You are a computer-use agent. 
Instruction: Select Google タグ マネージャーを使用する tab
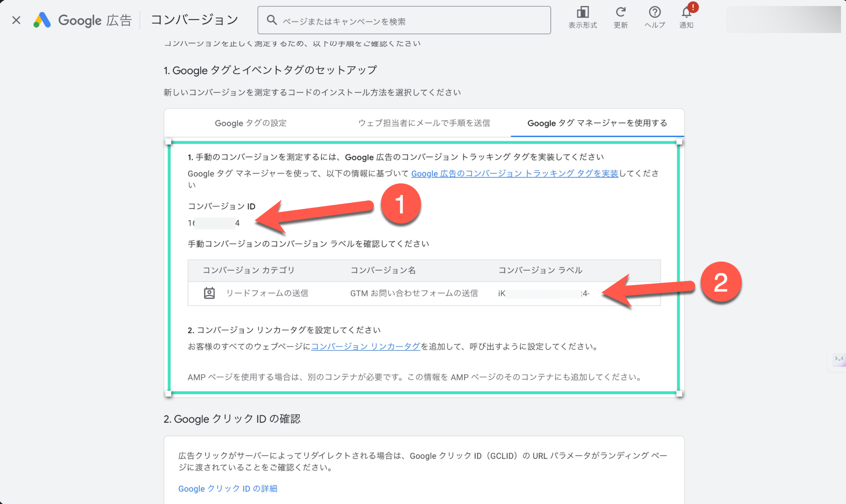coord(597,123)
